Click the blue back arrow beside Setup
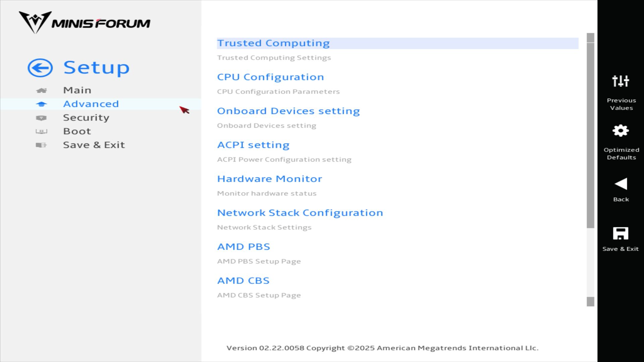The width and height of the screenshot is (644, 362). pos(40,68)
